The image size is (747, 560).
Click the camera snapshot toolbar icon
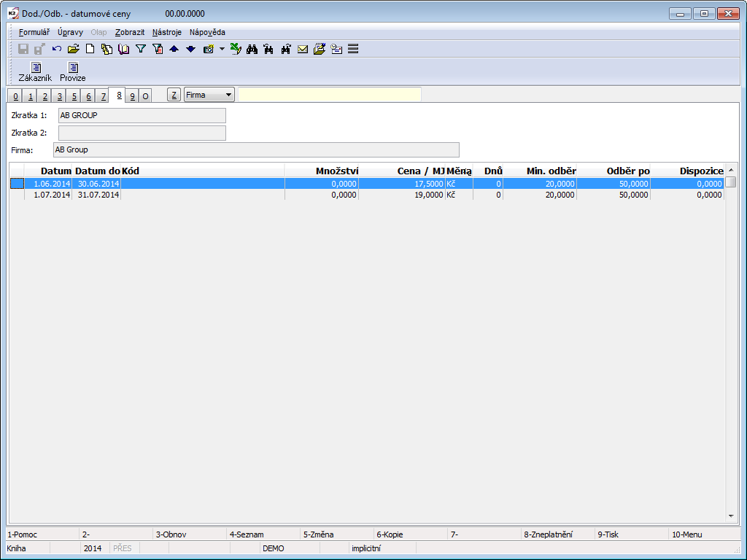coord(208,49)
